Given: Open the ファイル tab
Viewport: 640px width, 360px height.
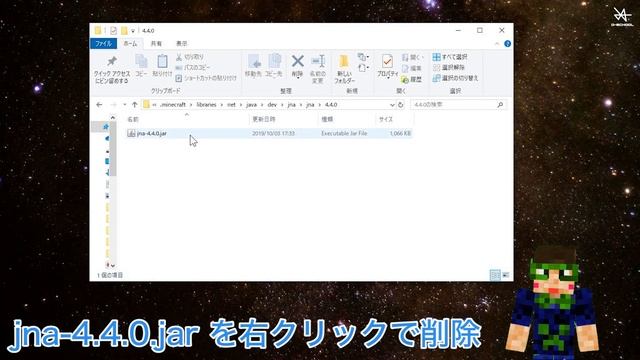Looking at the screenshot, I should [103, 43].
